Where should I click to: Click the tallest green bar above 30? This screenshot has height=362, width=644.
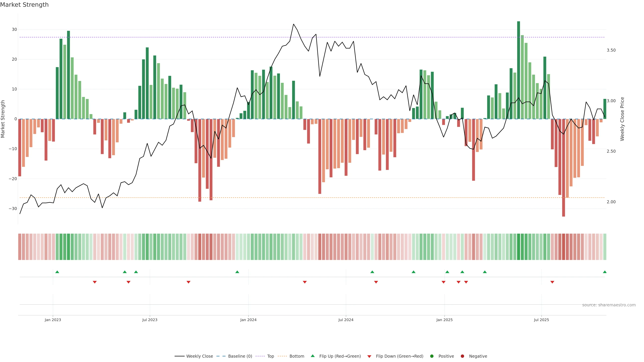pyautogui.click(x=519, y=70)
